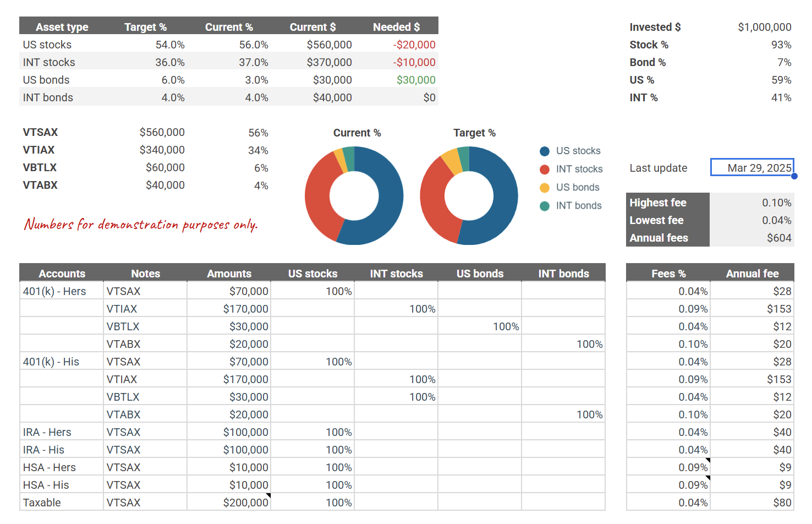Click the INT stocks legend color dot

[x=545, y=169]
